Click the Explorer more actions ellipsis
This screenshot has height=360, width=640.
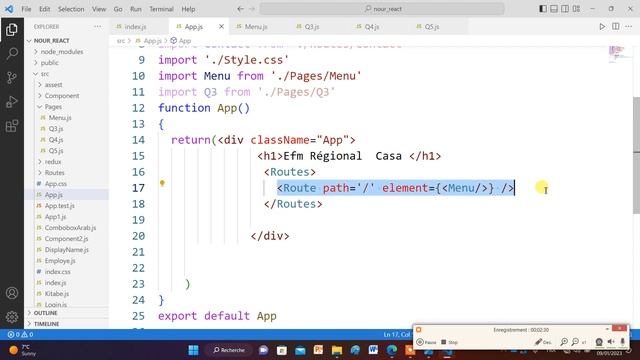pyautogui.click(x=98, y=27)
